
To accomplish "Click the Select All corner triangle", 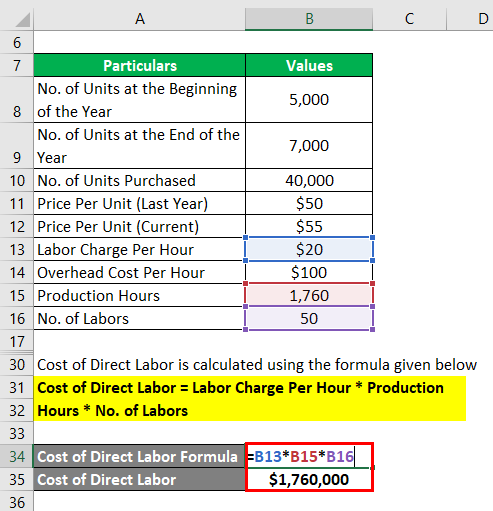I will coord(23,19).
